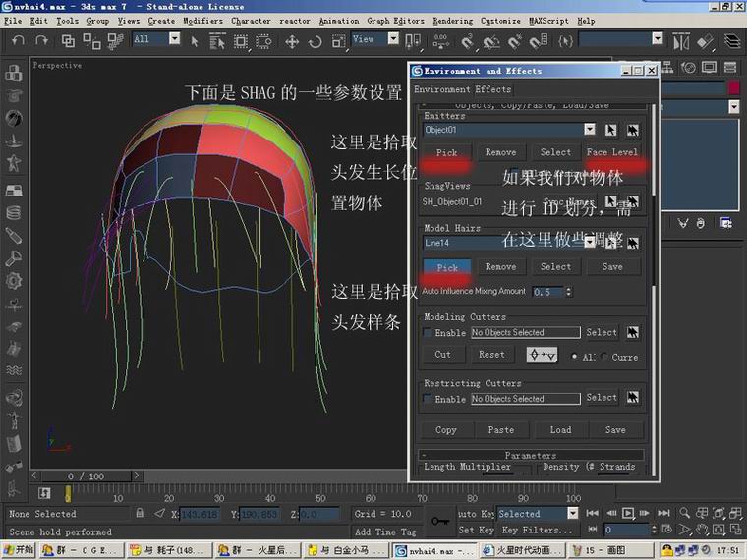The height and width of the screenshot is (560, 747).
Task: Click the Add Time Tag field
Action: coord(385,532)
